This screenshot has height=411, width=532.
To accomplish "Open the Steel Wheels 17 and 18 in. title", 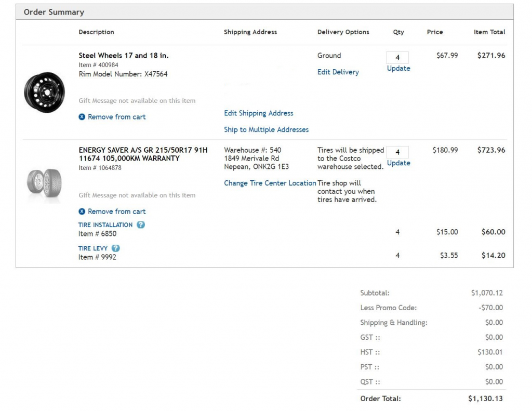I will point(124,56).
